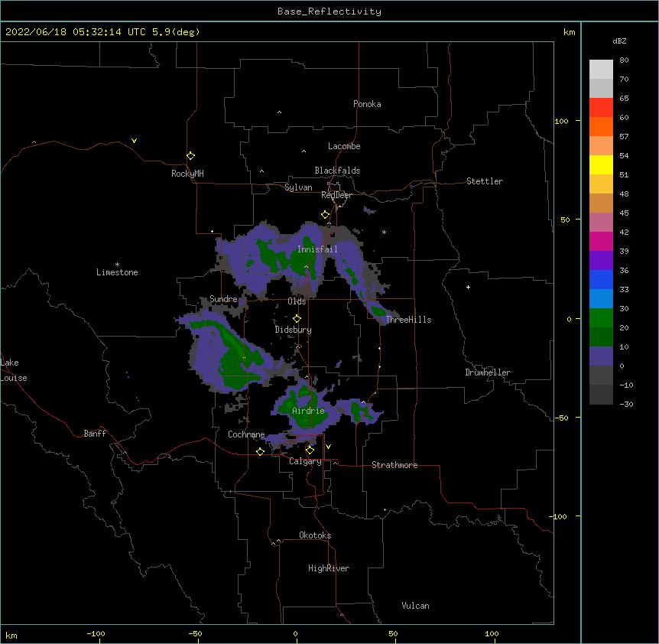The width and height of the screenshot is (659, 644).
Task: Select the Okotoks label
Action: (315, 535)
